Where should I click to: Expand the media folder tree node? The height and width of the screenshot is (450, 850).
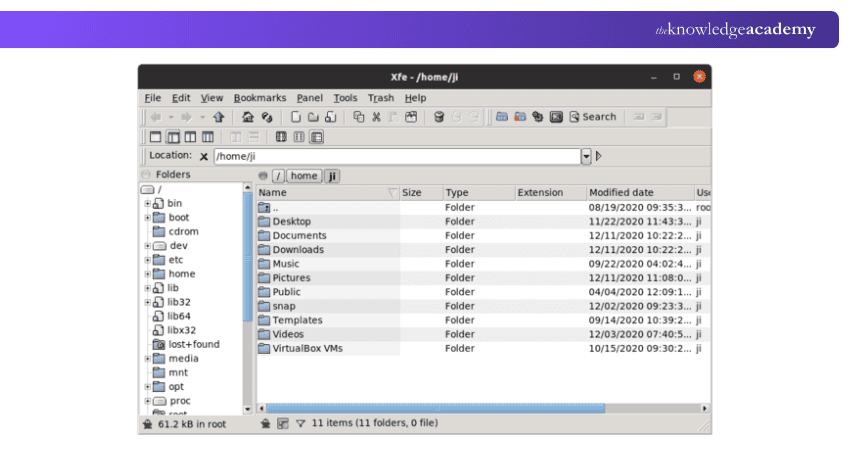point(147,358)
